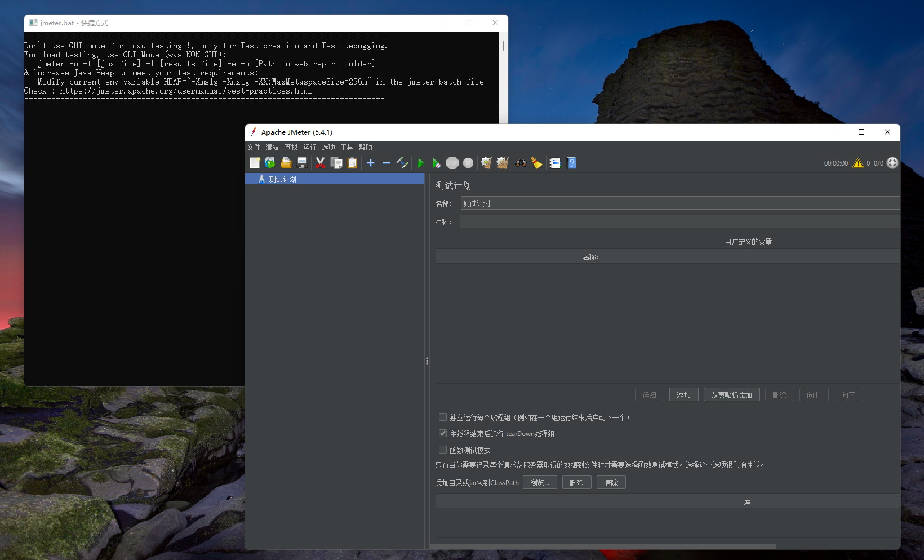Click the Cut scissors icon
Viewport: 924px width, 560px height.
coord(320,163)
